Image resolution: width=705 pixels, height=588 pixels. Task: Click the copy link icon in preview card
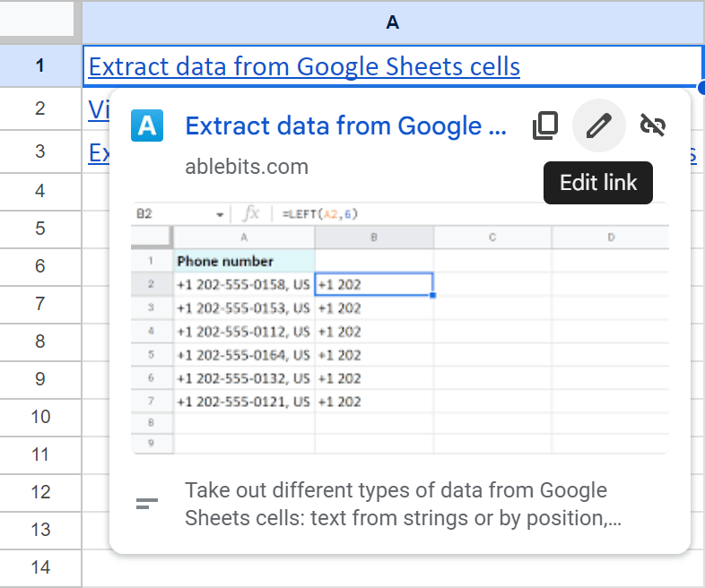(x=544, y=126)
